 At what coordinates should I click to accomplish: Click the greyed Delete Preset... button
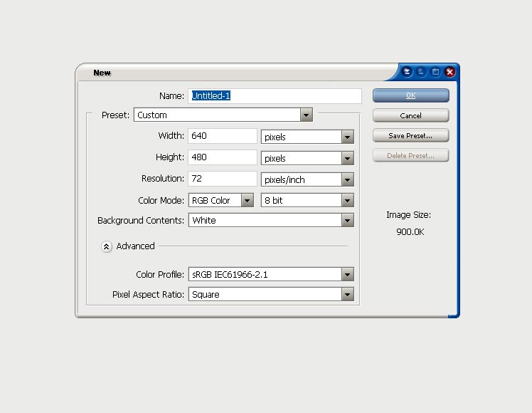pyautogui.click(x=410, y=155)
